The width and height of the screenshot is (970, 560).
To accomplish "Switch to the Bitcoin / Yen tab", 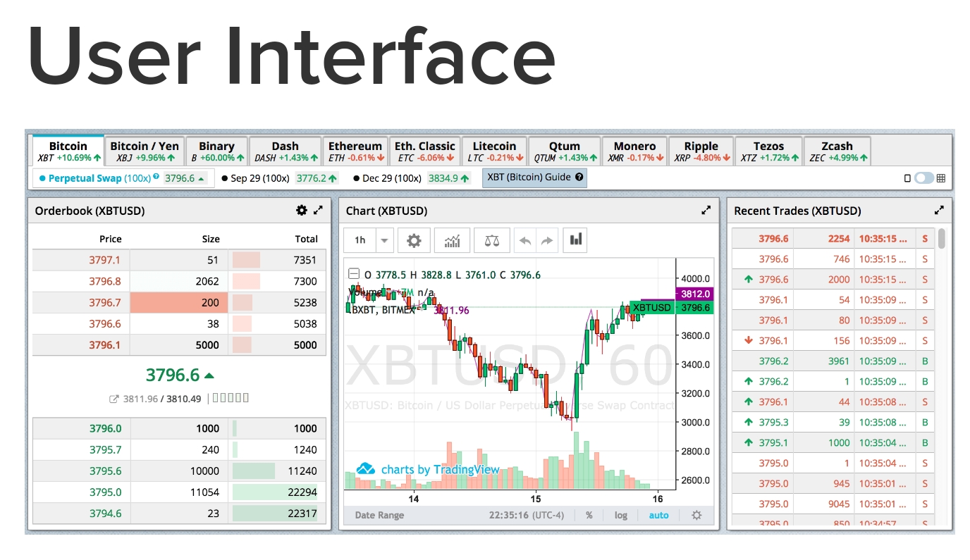I will click(x=145, y=151).
